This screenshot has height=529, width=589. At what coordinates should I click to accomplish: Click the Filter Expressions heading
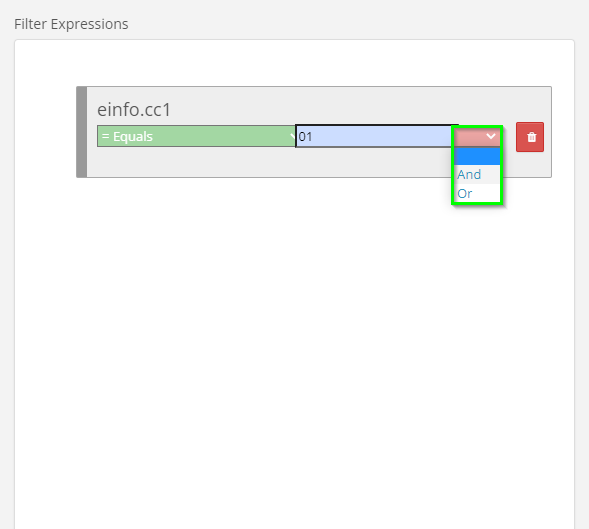[71, 24]
